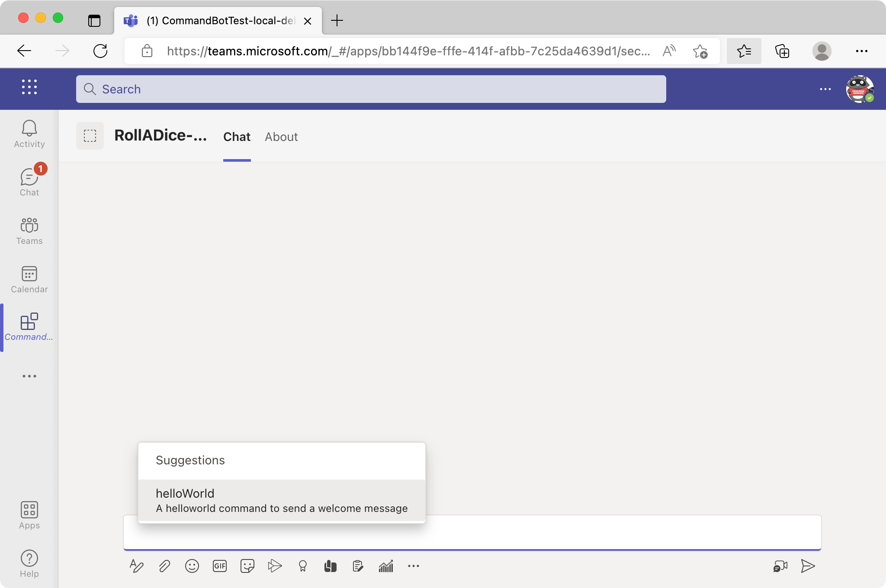This screenshot has height=588, width=886.
Task: Open the raccoon profile avatar menu
Action: [860, 89]
